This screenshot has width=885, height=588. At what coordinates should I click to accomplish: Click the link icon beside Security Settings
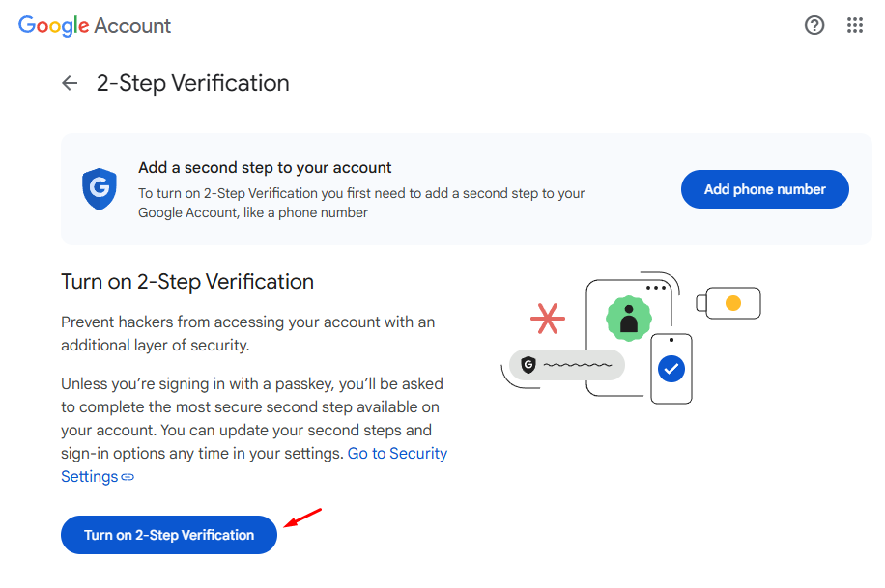coord(128,477)
